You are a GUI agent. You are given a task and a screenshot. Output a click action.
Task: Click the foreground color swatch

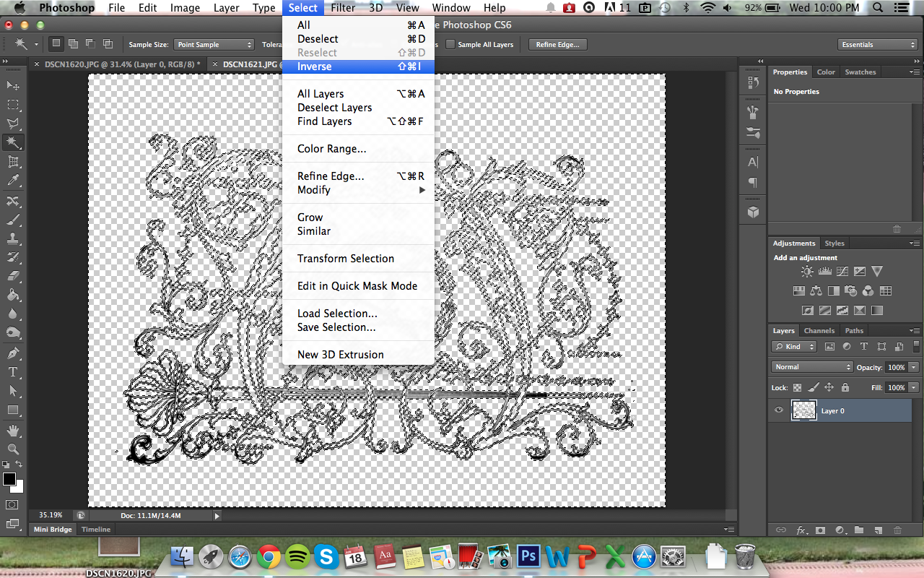pos(9,479)
